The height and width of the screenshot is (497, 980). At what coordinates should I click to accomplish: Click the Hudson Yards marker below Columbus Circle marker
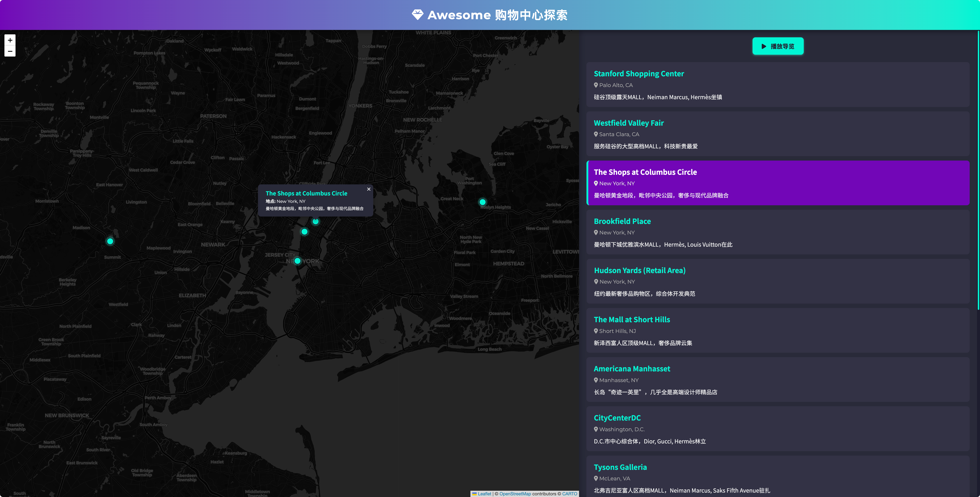(304, 232)
